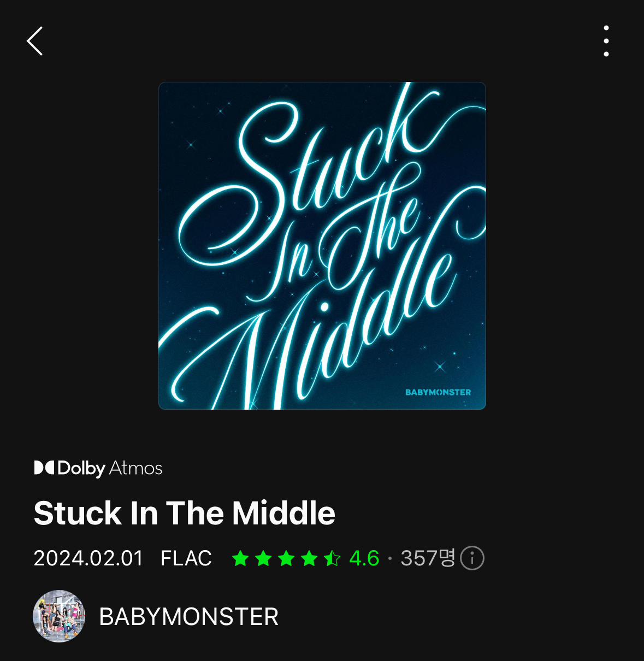
Task: Tap the BABYMONSTER artist profile picture
Action: click(x=59, y=616)
